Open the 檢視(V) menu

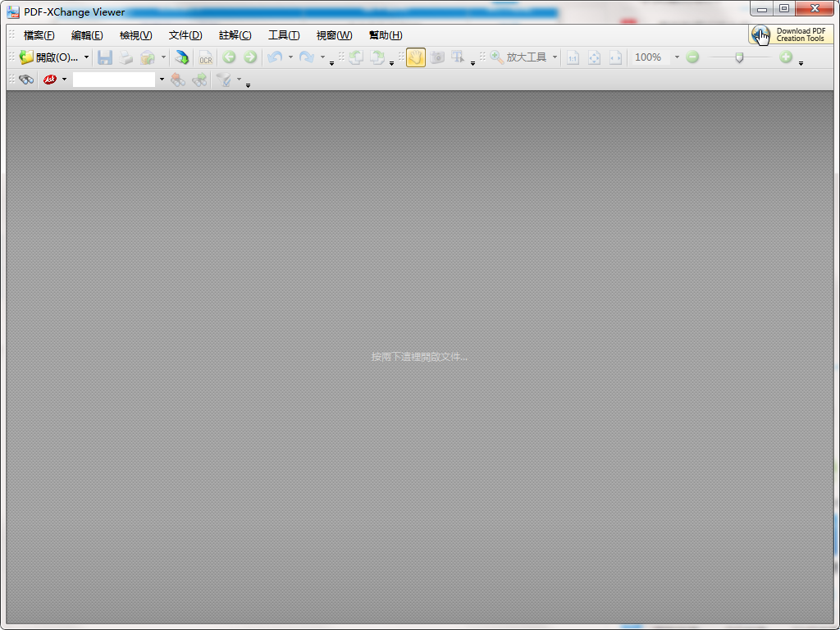135,35
